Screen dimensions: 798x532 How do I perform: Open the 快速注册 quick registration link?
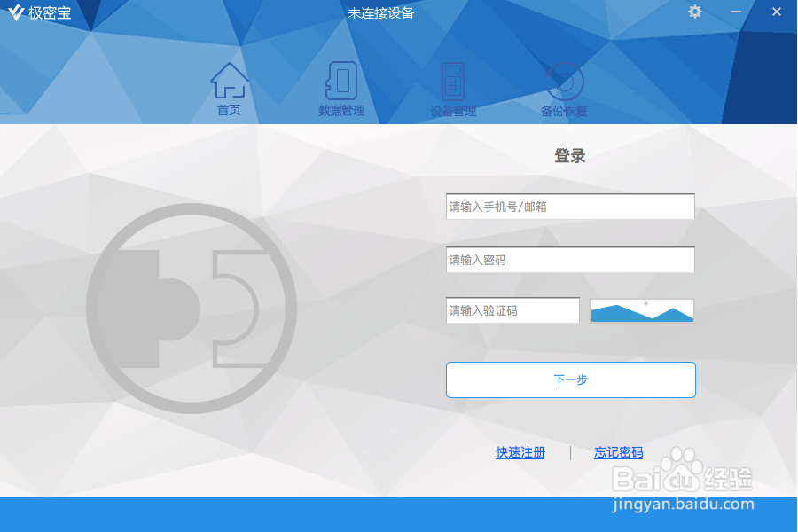pyautogui.click(x=520, y=452)
